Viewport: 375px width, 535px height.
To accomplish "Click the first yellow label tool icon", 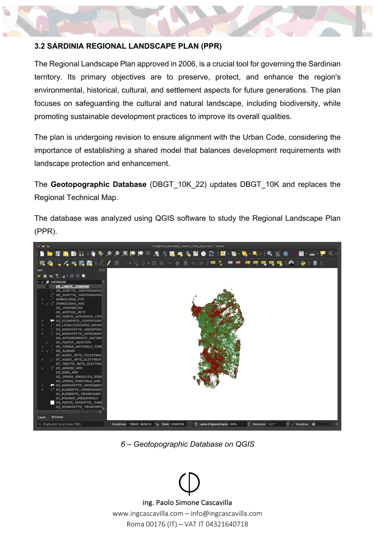I will 213,263.
